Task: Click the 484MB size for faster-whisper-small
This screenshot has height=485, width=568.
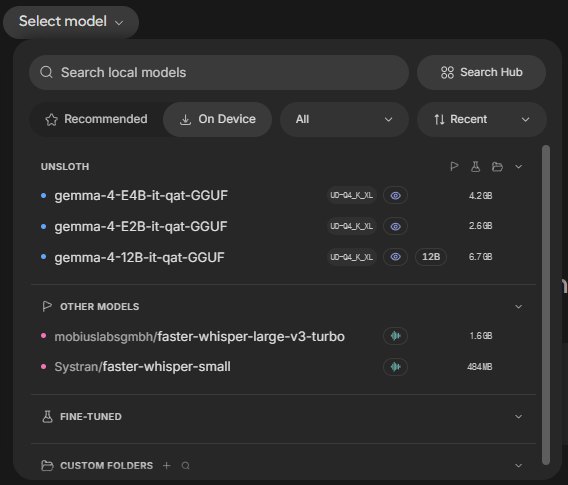Action: (480, 367)
